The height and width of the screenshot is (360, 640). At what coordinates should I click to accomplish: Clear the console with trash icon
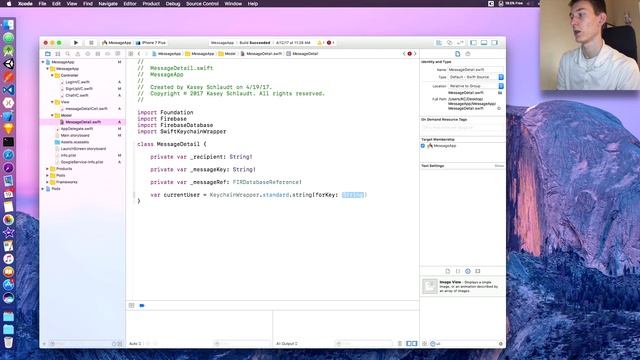400,344
